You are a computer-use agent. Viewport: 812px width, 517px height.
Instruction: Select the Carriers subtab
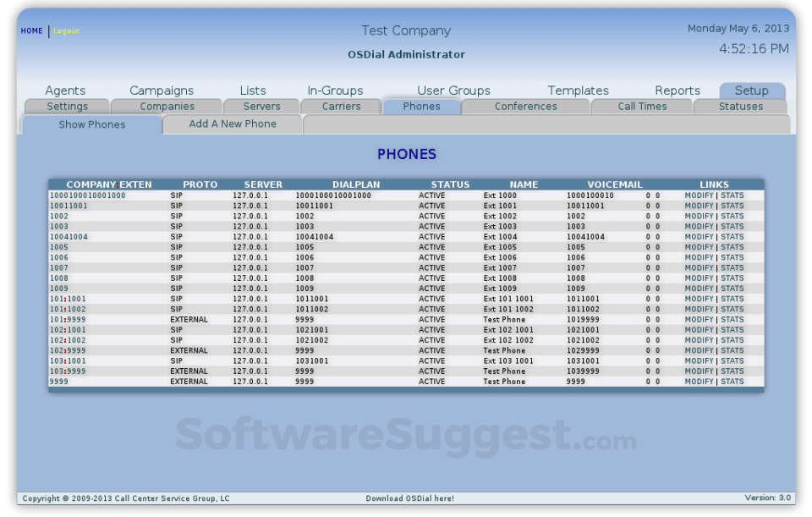[x=341, y=106]
